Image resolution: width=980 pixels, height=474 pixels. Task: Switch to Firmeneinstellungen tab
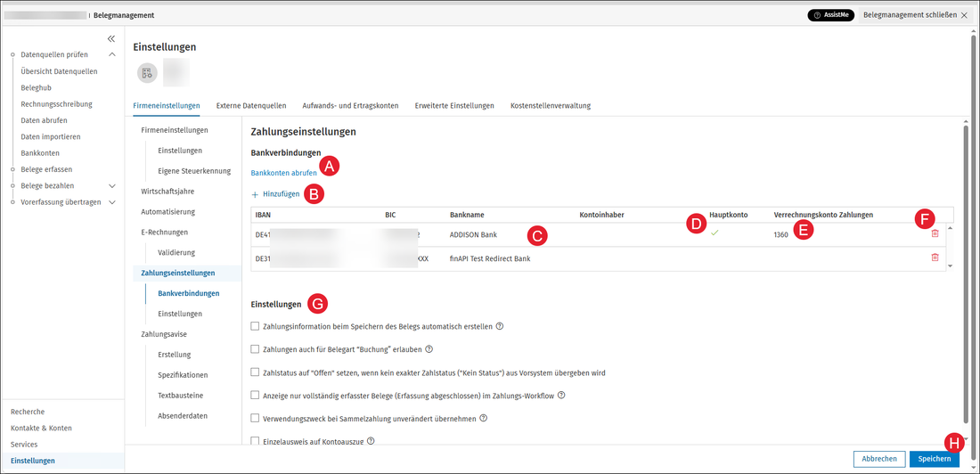pos(167,106)
